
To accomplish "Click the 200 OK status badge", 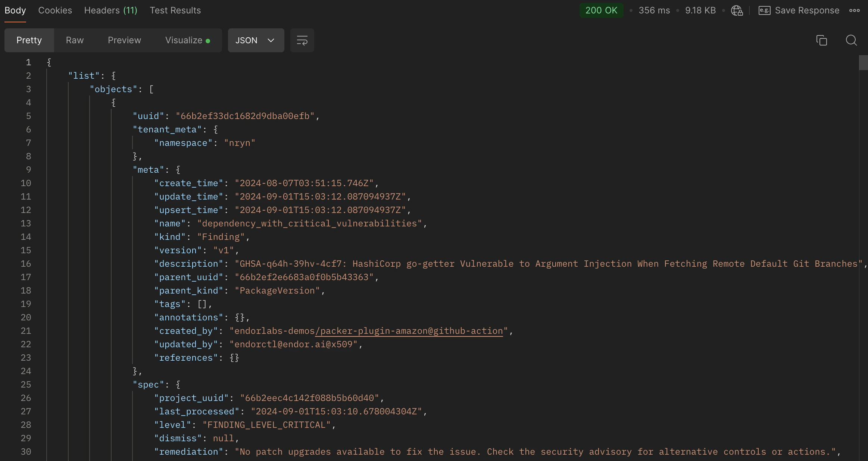I will tap(601, 10).
